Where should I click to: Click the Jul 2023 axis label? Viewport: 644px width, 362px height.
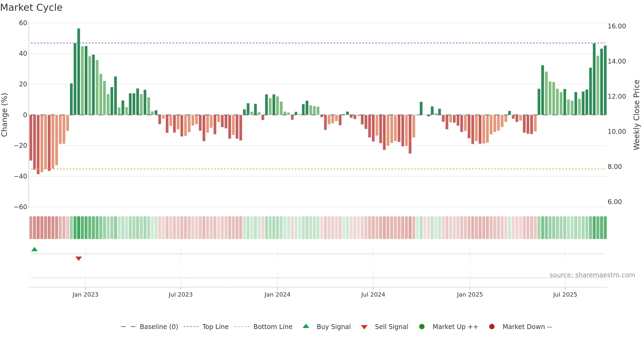click(x=181, y=295)
